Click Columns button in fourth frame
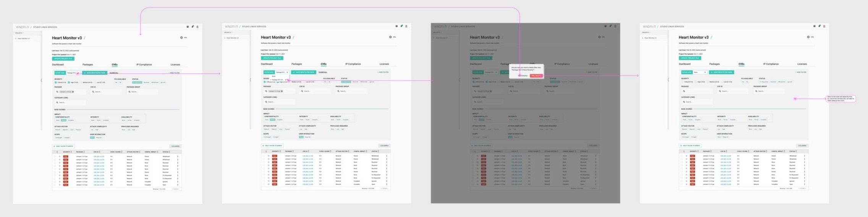 802,146
